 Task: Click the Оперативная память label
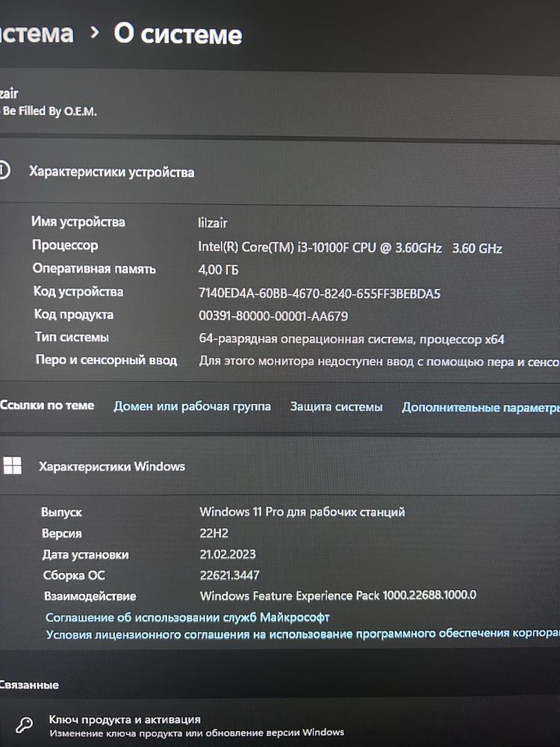[x=94, y=269]
